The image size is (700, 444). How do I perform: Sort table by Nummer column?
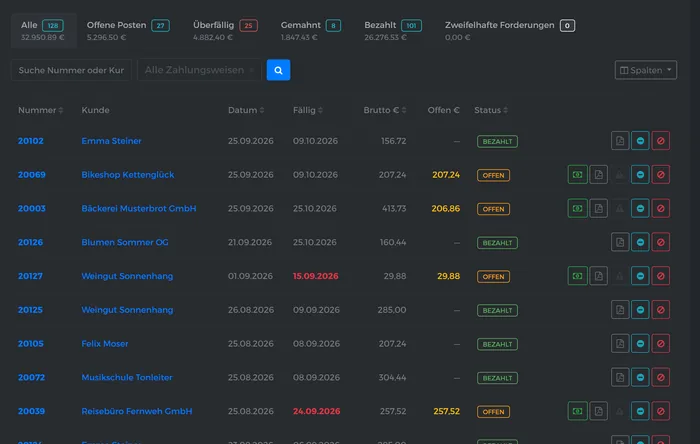(x=40, y=110)
